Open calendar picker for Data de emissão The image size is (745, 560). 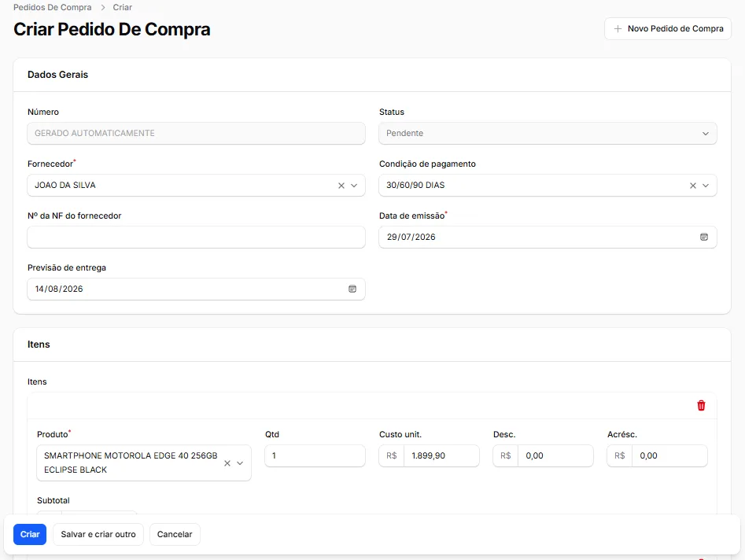click(703, 237)
